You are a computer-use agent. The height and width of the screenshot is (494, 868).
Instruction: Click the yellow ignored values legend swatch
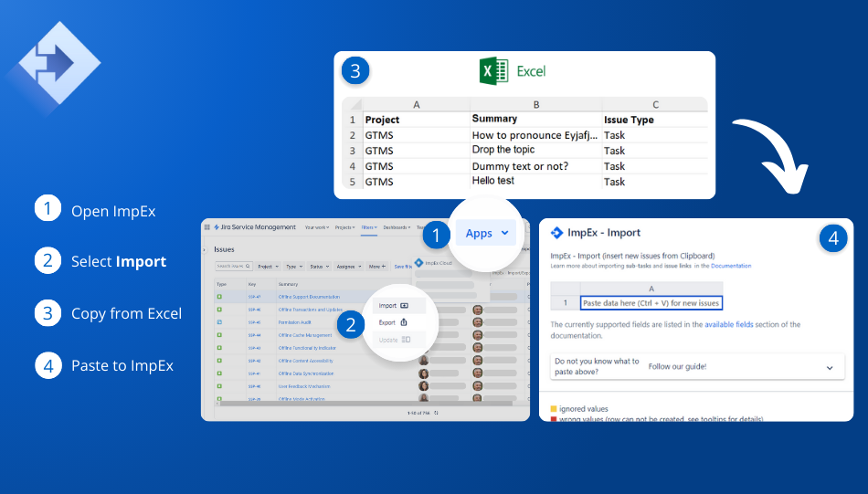[x=554, y=409]
